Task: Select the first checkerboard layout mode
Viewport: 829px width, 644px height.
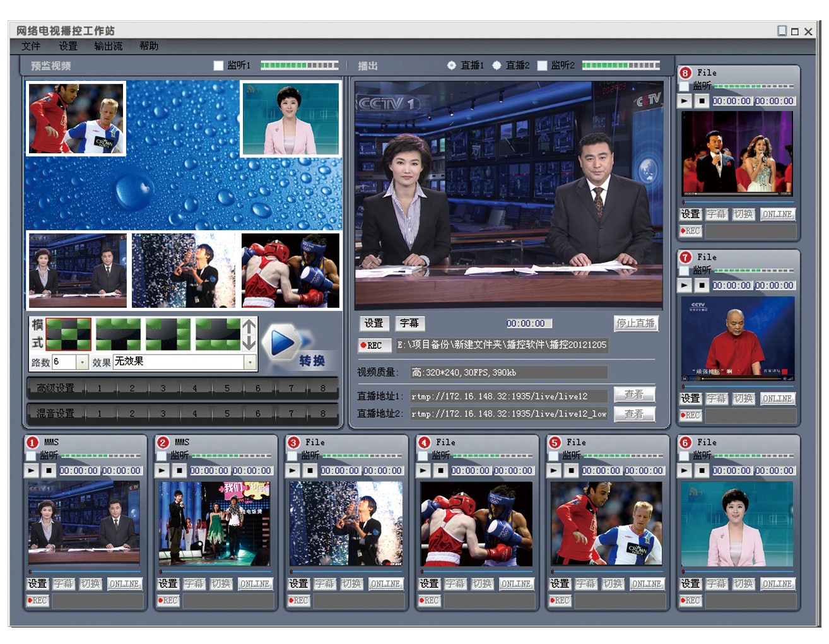Action: pos(69,334)
